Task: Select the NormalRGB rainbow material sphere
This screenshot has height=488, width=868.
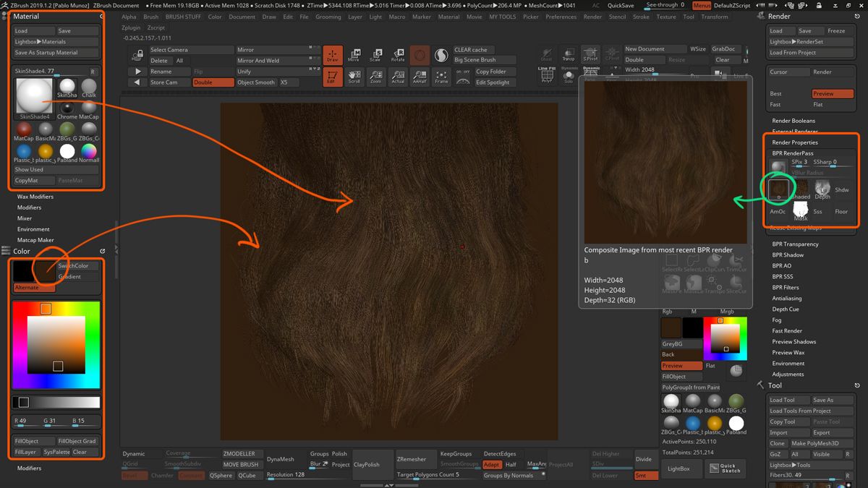Action: point(89,154)
